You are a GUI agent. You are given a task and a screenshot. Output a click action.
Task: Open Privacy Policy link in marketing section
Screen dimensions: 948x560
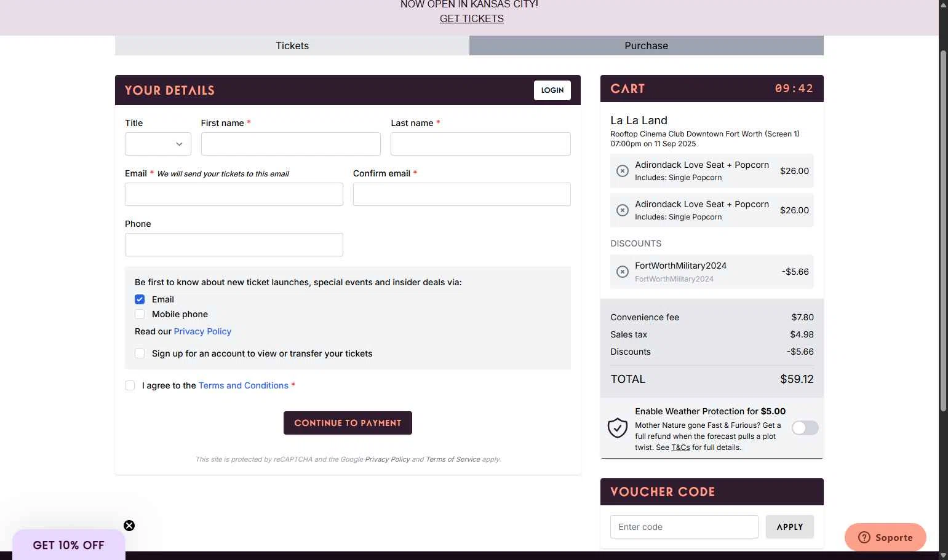(x=202, y=331)
